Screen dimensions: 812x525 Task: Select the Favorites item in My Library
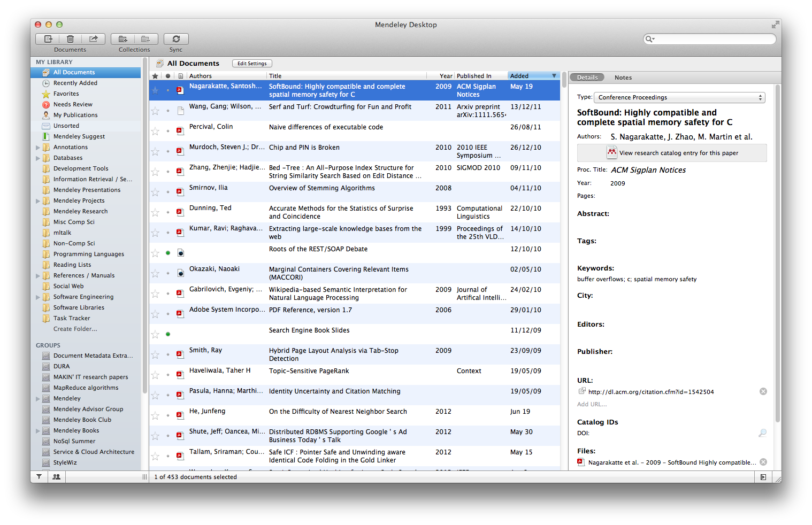pyautogui.click(x=66, y=94)
